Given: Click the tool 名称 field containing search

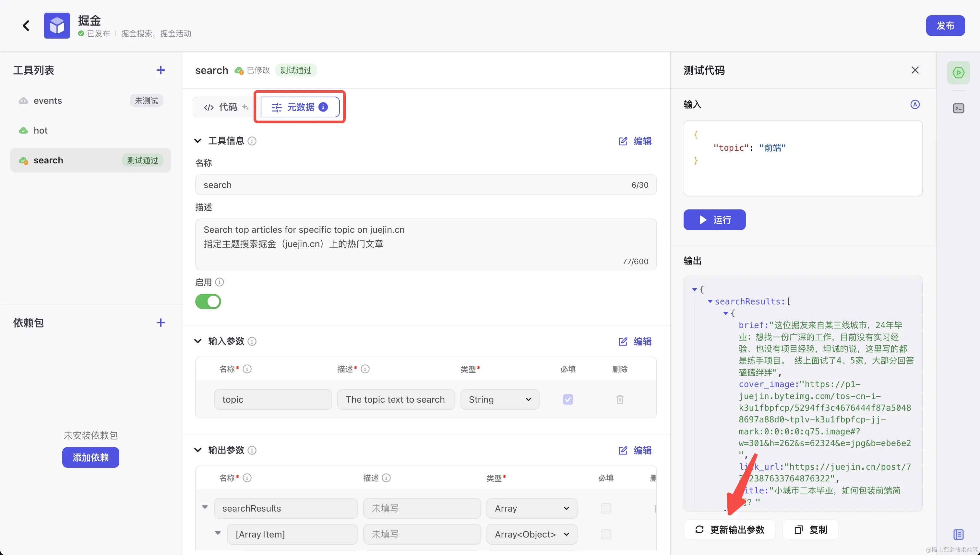Looking at the screenshot, I should 425,185.
